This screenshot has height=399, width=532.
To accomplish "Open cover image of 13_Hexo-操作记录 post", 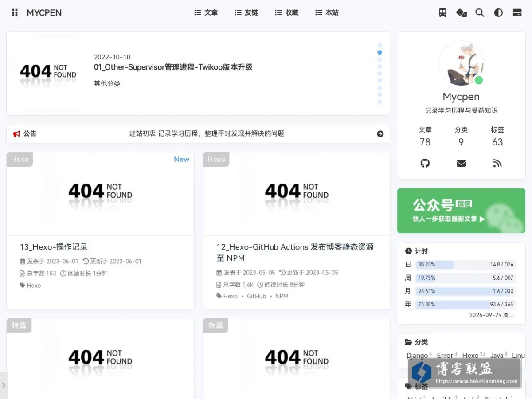I will point(100,194).
